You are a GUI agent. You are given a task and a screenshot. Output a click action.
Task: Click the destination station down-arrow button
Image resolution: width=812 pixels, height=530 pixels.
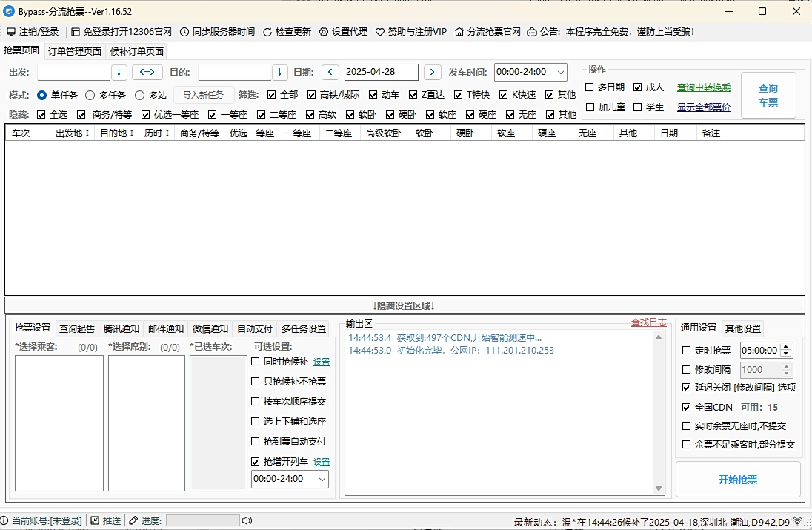tap(279, 72)
